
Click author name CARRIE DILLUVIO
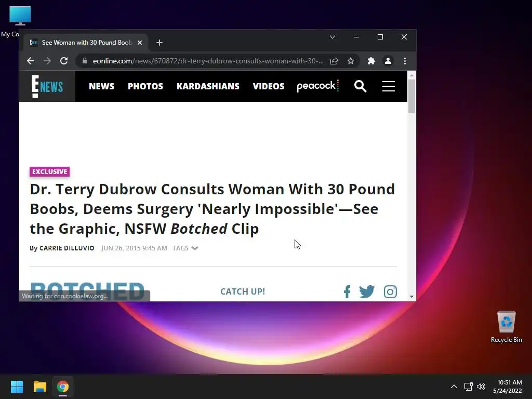(x=67, y=248)
